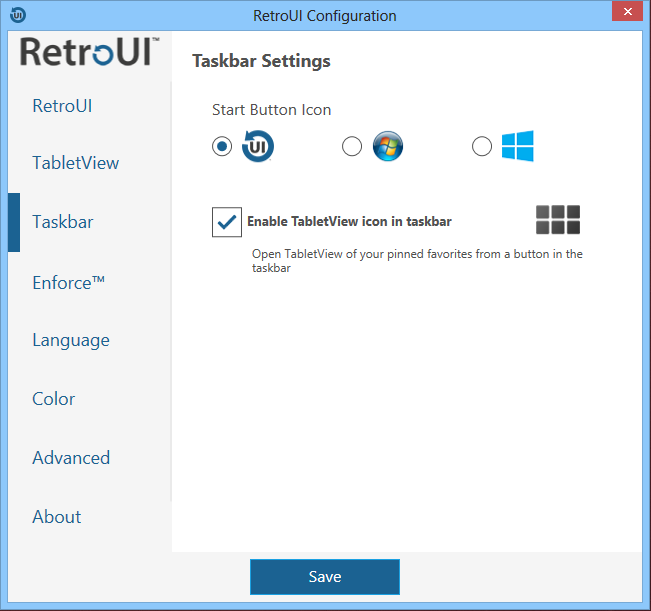
Task: Click the Windows 8 logo icon
Action: point(517,146)
